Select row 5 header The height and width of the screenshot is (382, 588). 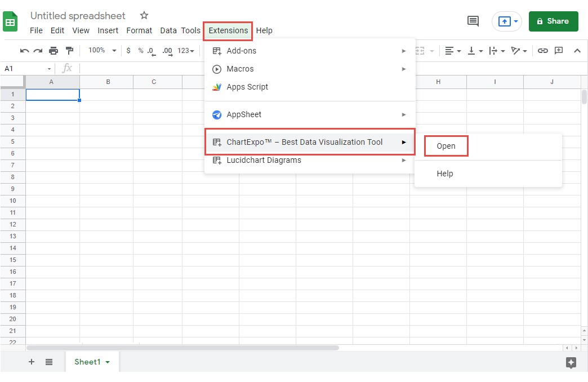pos(13,142)
